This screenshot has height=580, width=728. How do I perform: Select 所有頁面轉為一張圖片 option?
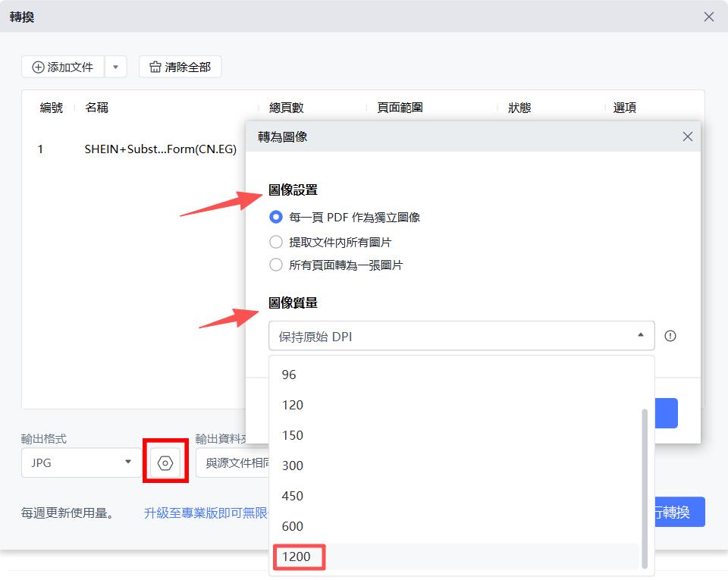point(275,265)
